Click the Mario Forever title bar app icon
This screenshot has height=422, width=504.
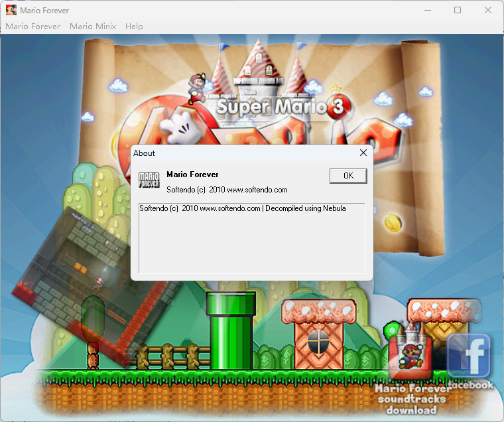[x=11, y=10]
